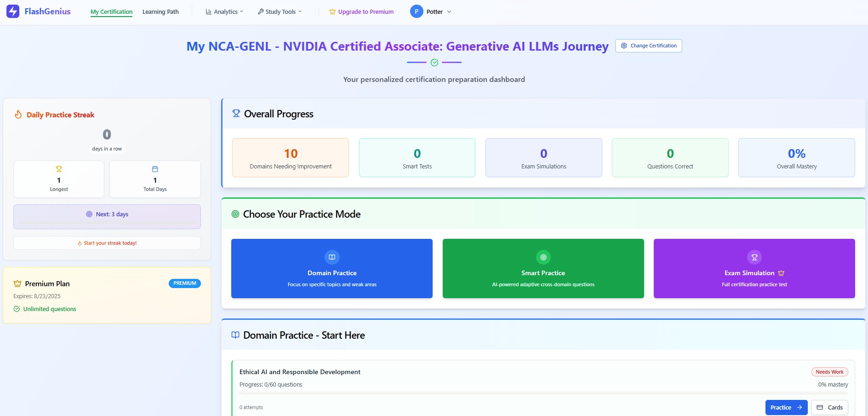This screenshot has width=868, height=416.
Task: Select the Smart Practice mode card
Action: [x=543, y=268]
